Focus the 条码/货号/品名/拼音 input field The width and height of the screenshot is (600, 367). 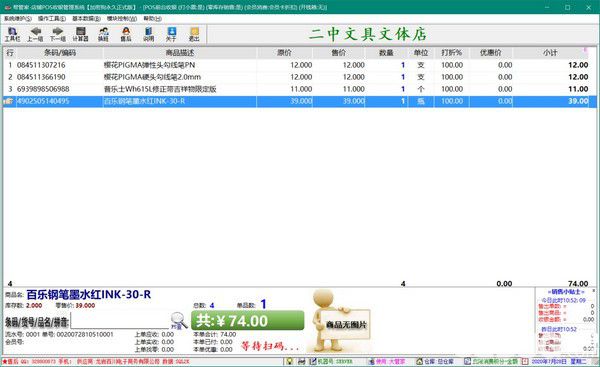point(120,321)
